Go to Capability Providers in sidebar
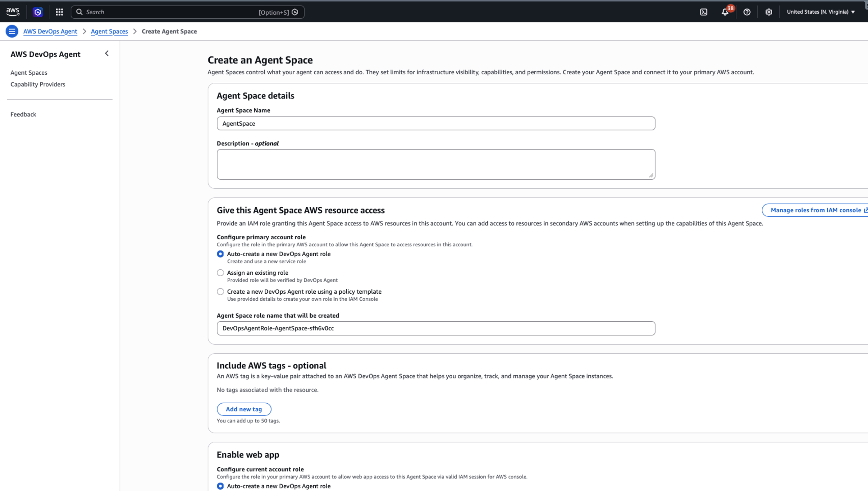868x504 pixels. point(38,85)
